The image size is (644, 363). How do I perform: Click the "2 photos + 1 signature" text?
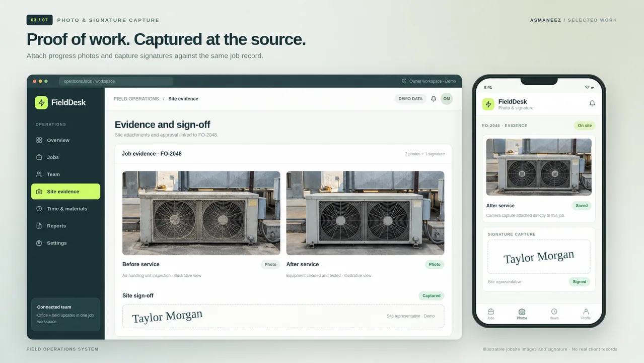point(425,154)
